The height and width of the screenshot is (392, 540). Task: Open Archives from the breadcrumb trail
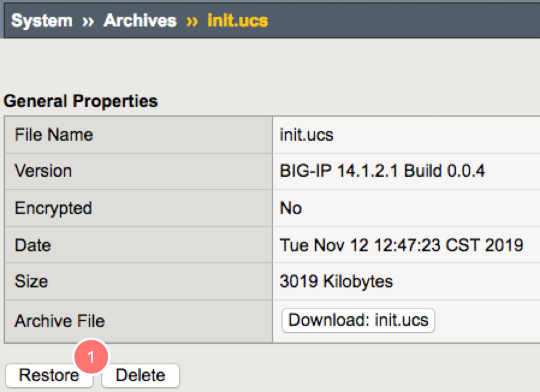click(140, 20)
